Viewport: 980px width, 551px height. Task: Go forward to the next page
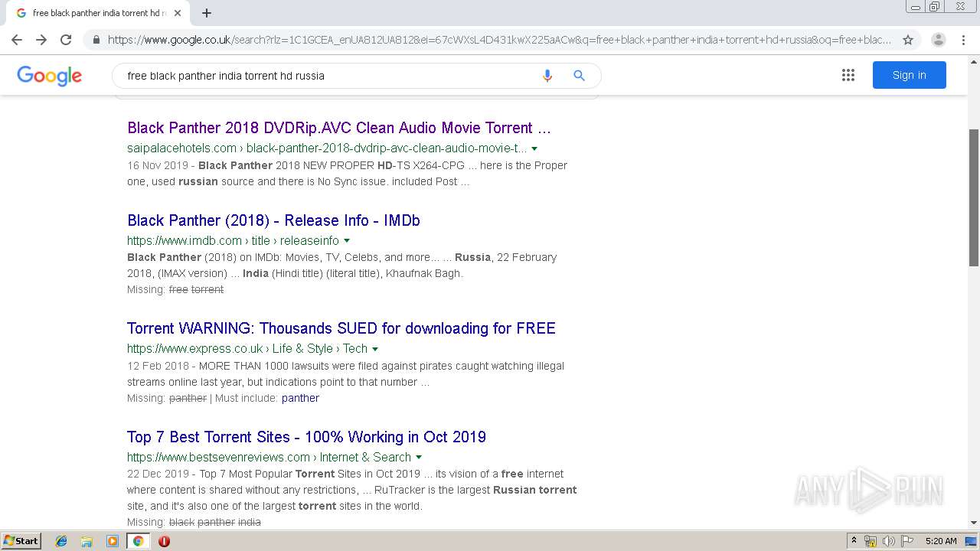(x=41, y=40)
